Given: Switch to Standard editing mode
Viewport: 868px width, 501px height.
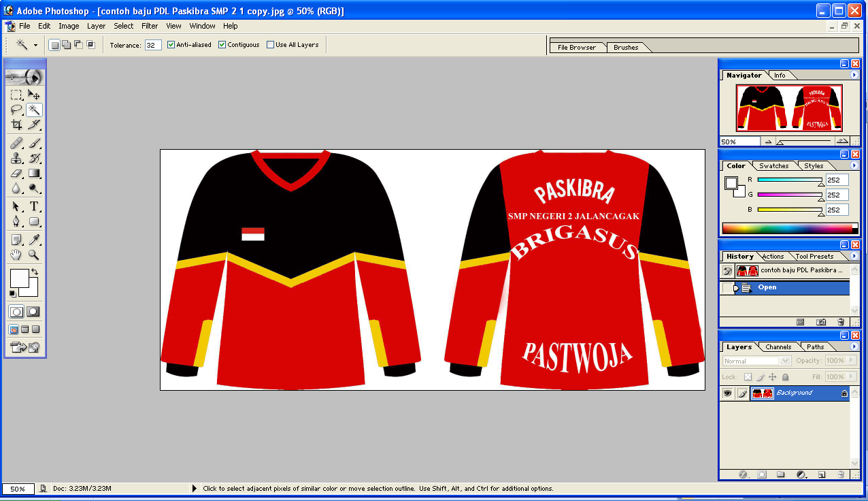Looking at the screenshot, I should 16,312.
